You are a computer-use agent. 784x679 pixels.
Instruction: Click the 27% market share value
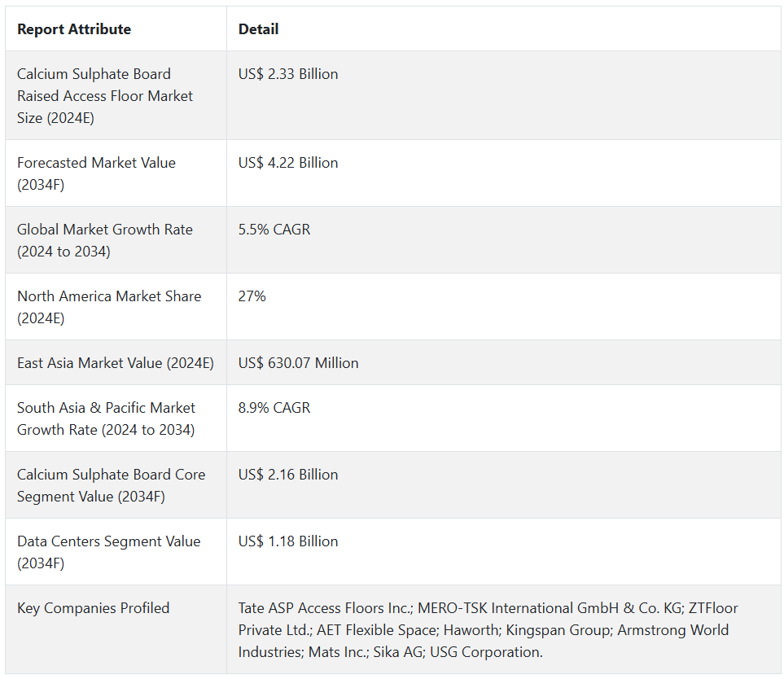pyautogui.click(x=252, y=296)
